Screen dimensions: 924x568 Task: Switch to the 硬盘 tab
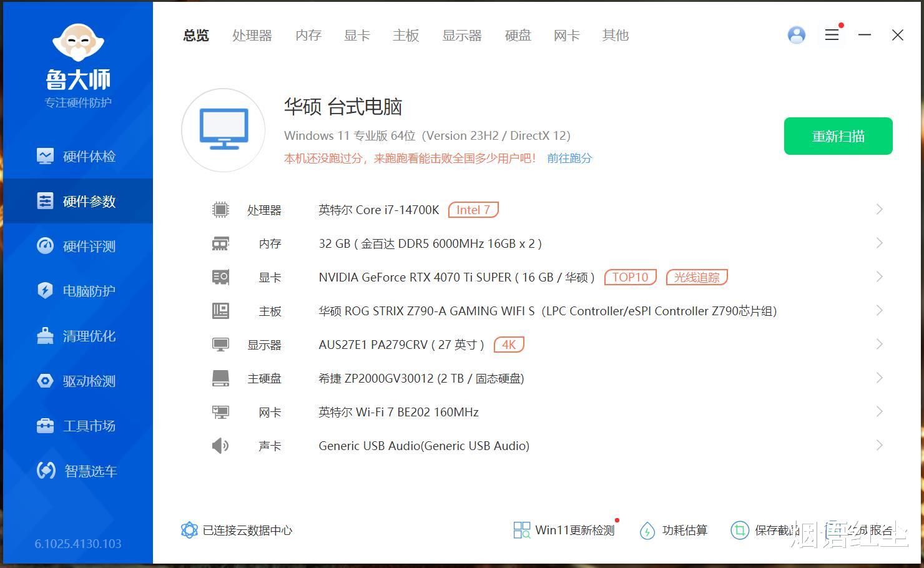click(x=518, y=36)
